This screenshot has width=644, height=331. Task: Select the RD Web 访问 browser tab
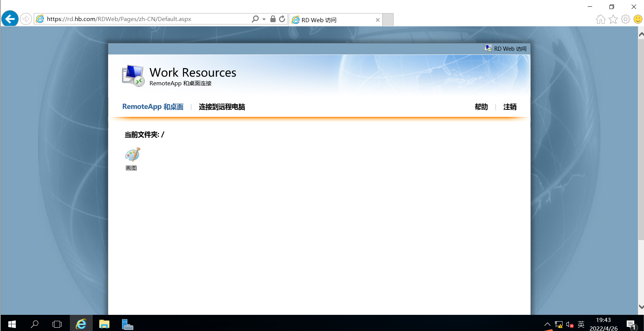(x=336, y=20)
